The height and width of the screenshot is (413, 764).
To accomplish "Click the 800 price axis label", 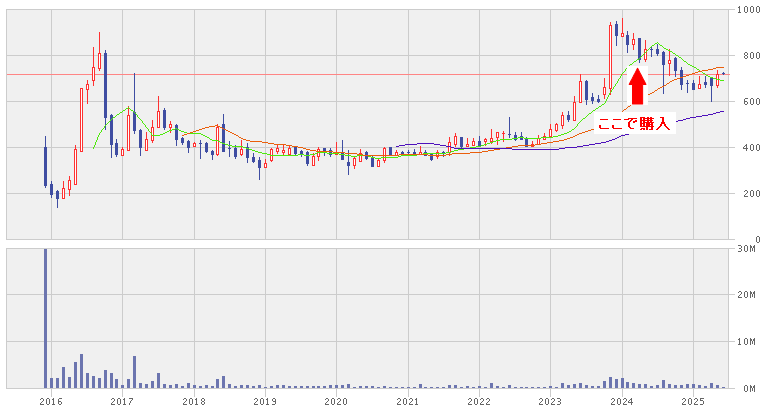I will tap(751, 56).
